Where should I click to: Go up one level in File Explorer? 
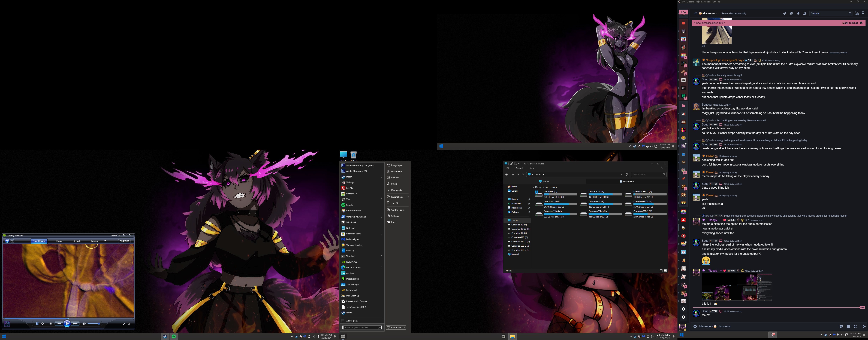pyautogui.click(x=523, y=174)
